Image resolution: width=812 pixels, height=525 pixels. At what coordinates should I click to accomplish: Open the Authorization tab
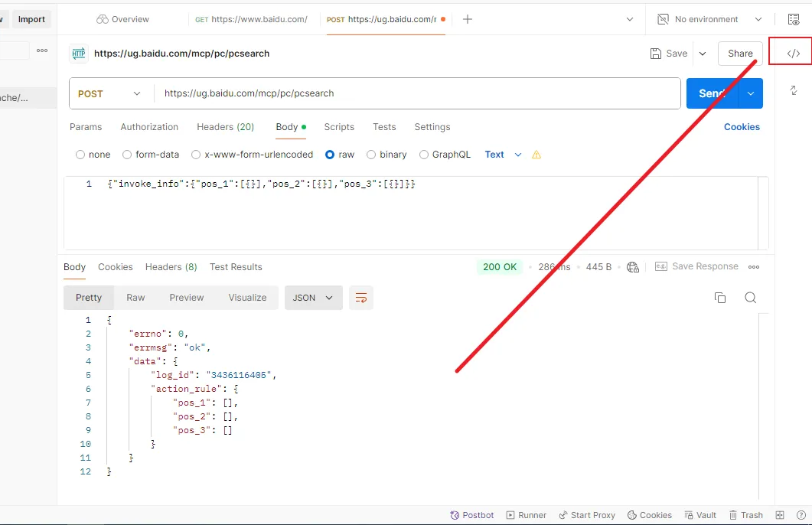point(149,127)
